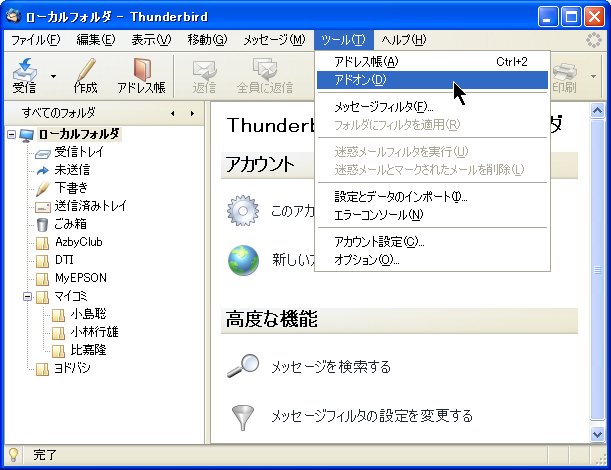Select AzbyClub folder
The width and height of the screenshot is (611, 470).
pyautogui.click(x=79, y=242)
